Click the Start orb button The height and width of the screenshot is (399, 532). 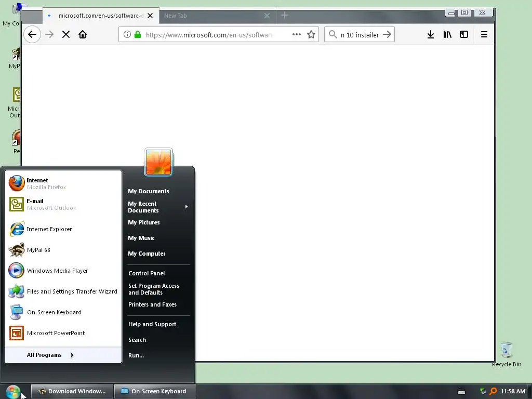pos(13,392)
